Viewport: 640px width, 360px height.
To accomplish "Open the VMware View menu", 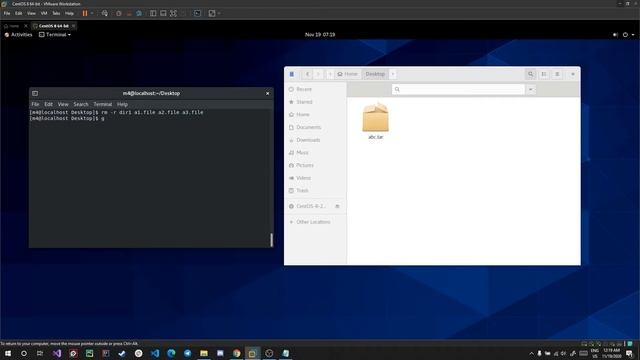I will [31, 13].
